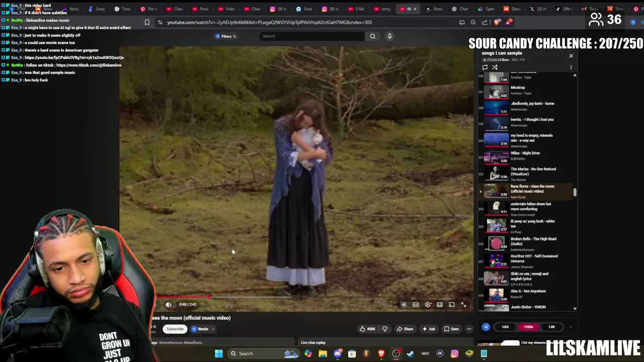Close the playlist panel
The width and height of the screenshot is (644, 362).
pyautogui.click(x=571, y=56)
